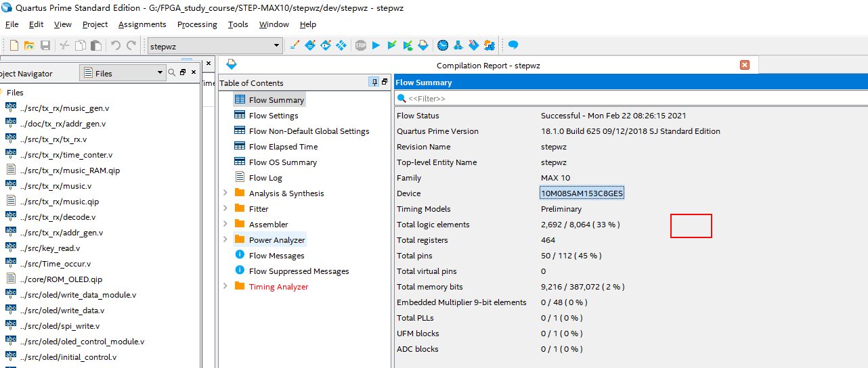Select Flow Elapsed Time report
This screenshot has width=868, height=368.
click(x=283, y=146)
